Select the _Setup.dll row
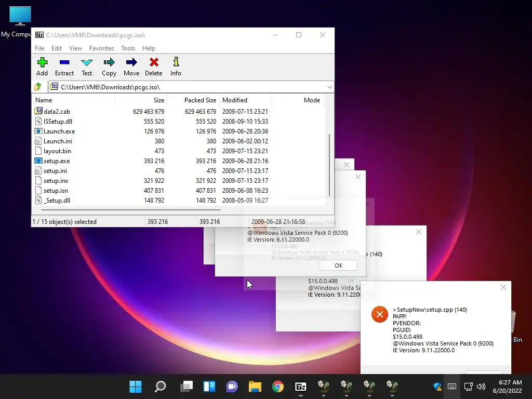The width and height of the screenshot is (532, 399). point(179,200)
